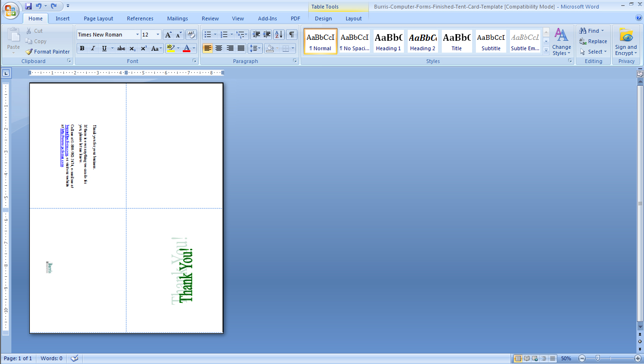Align text left
The image size is (644, 364).
pos(207,48)
